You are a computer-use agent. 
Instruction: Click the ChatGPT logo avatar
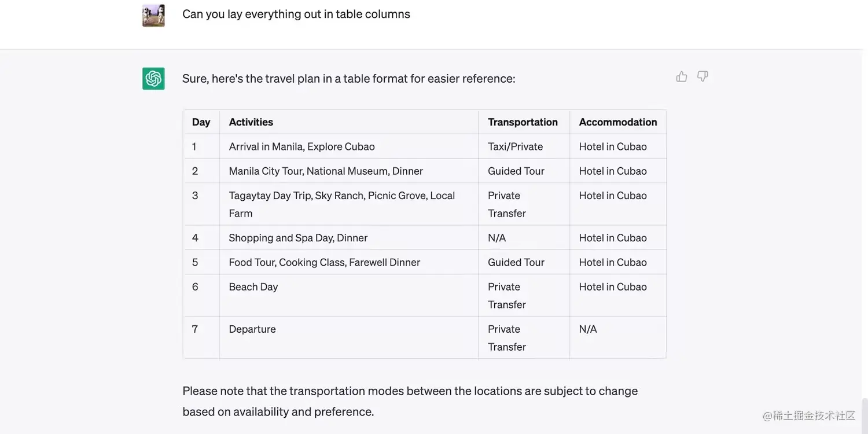point(153,79)
